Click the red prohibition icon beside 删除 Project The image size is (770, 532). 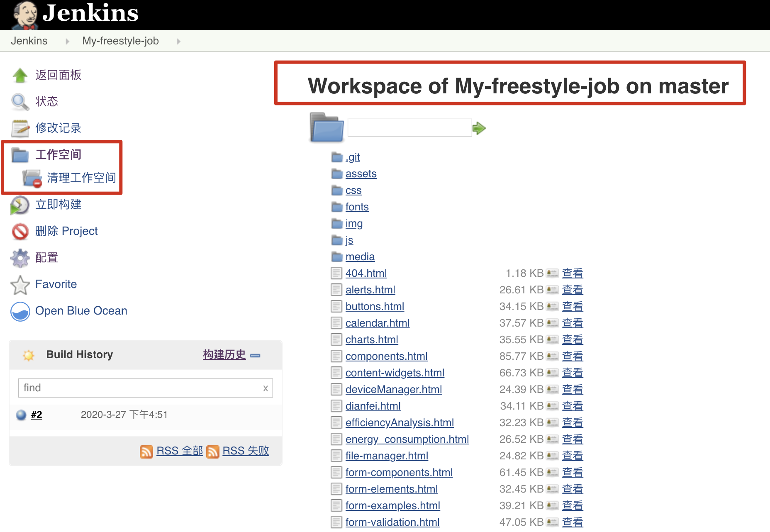[x=20, y=232]
